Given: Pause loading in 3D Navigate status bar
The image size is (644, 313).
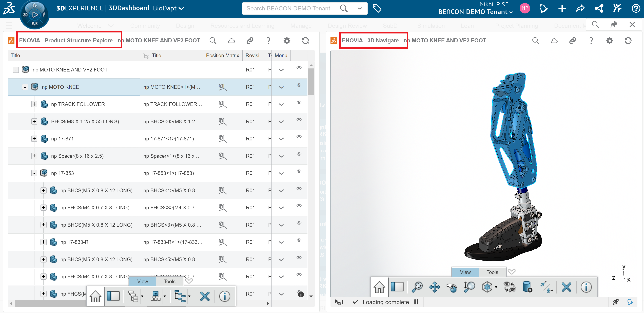Looking at the screenshot, I should point(416,302).
